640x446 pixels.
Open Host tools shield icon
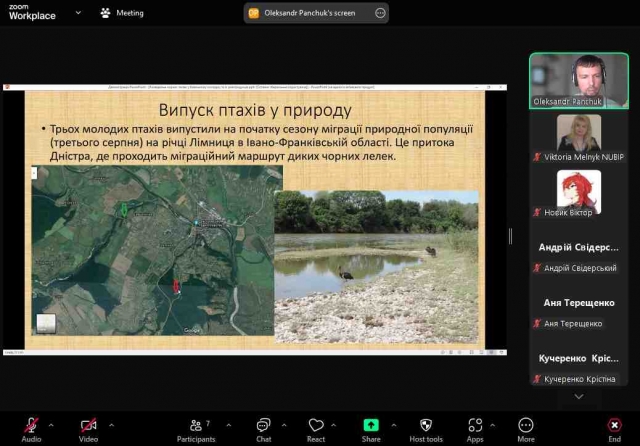pos(426,426)
